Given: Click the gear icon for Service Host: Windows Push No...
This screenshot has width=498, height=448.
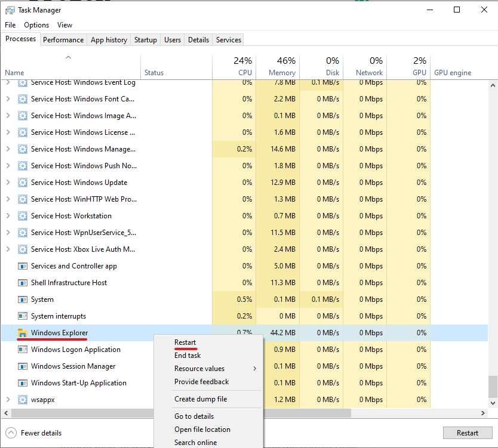Looking at the screenshot, I should click(x=22, y=166).
